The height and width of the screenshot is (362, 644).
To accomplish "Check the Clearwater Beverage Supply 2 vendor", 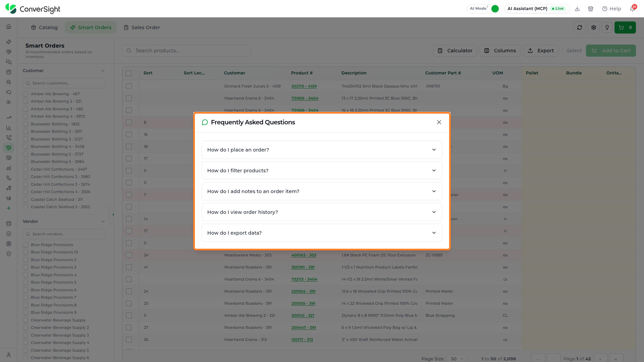I will pyautogui.click(x=25, y=327).
